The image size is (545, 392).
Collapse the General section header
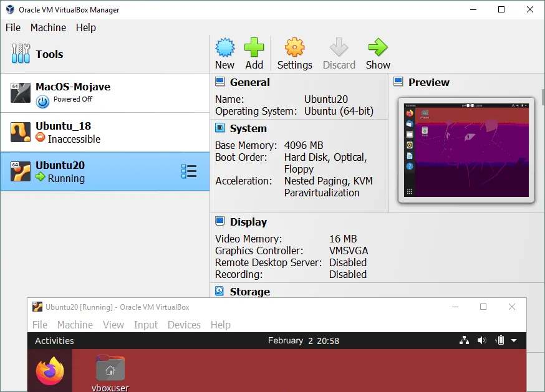tap(249, 82)
